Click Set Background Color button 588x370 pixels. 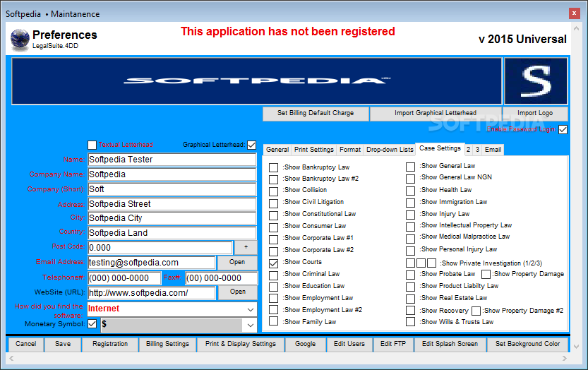527,344
